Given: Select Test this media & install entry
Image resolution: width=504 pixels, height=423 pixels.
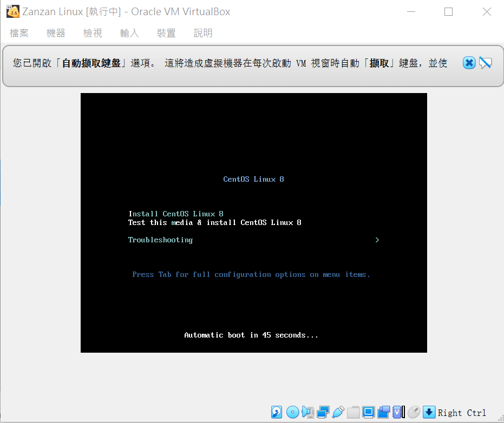Looking at the screenshot, I should (215, 222).
